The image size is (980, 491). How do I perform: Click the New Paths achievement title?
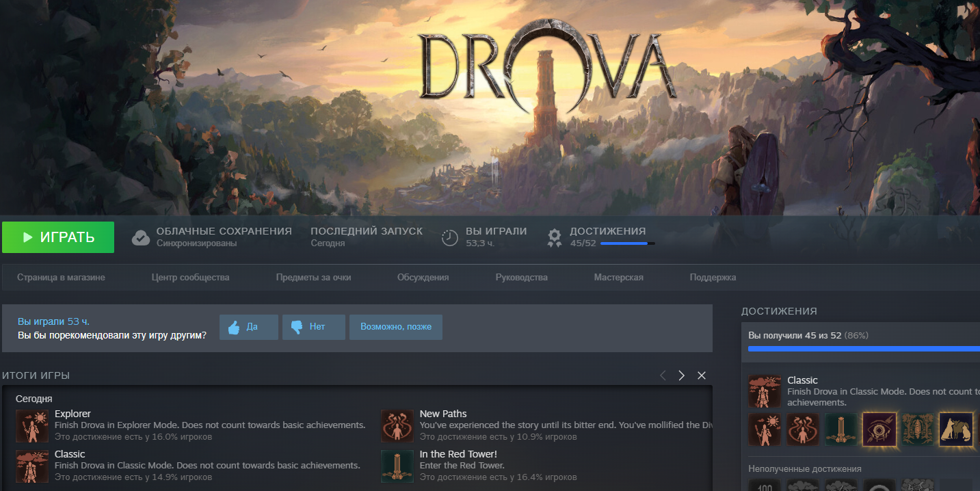[443, 414]
